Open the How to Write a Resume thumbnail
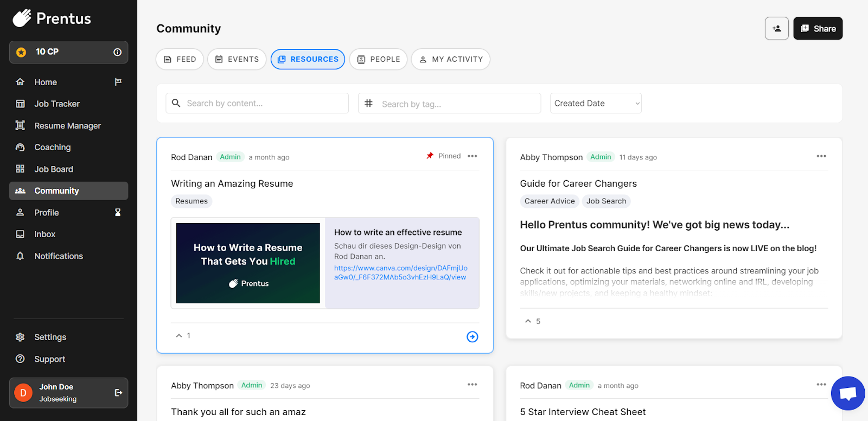 (x=248, y=263)
